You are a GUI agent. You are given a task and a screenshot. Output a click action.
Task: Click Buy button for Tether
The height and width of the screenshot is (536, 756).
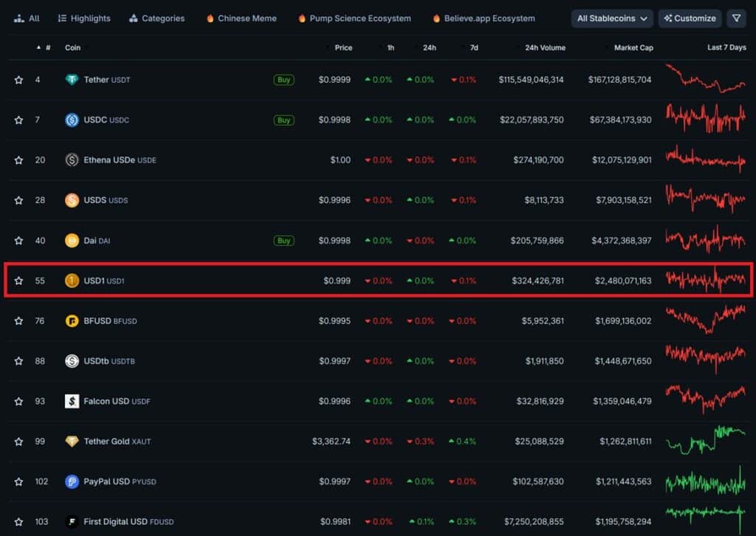(x=284, y=80)
